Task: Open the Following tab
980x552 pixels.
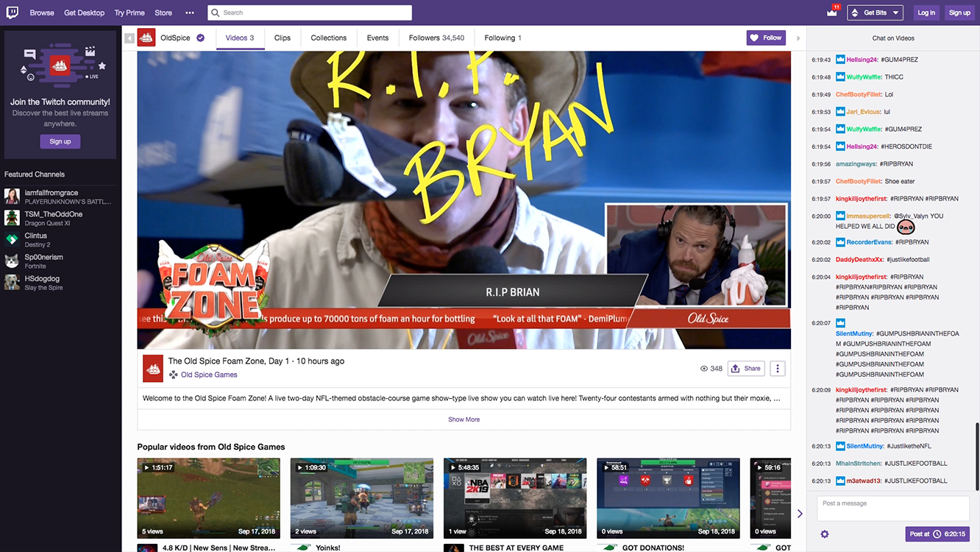Action: [x=503, y=38]
